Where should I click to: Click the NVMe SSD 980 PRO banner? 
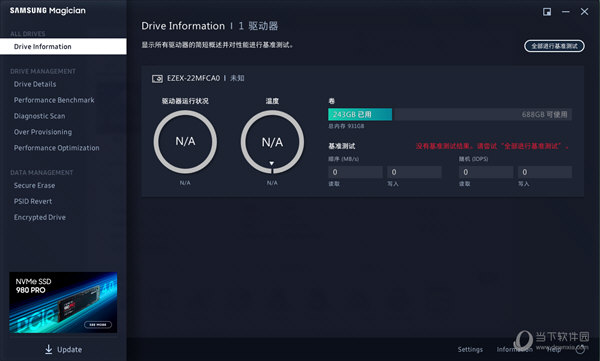tap(63, 302)
